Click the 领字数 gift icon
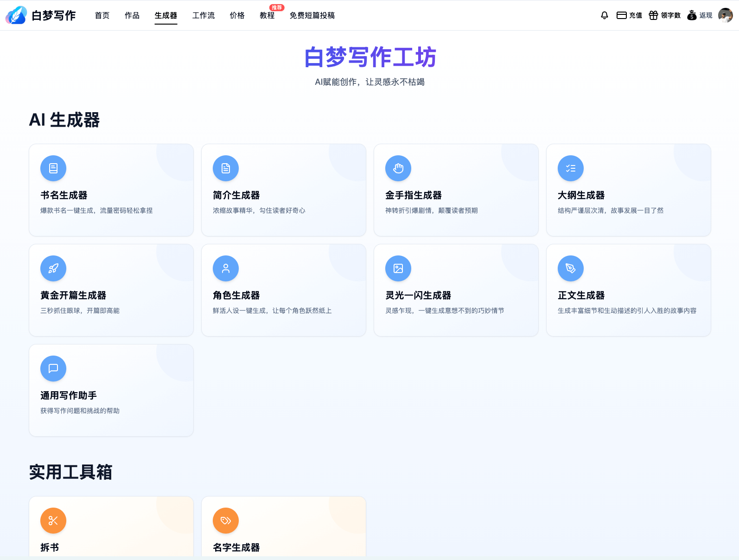Viewport: 739px width, 560px height. coord(653,15)
